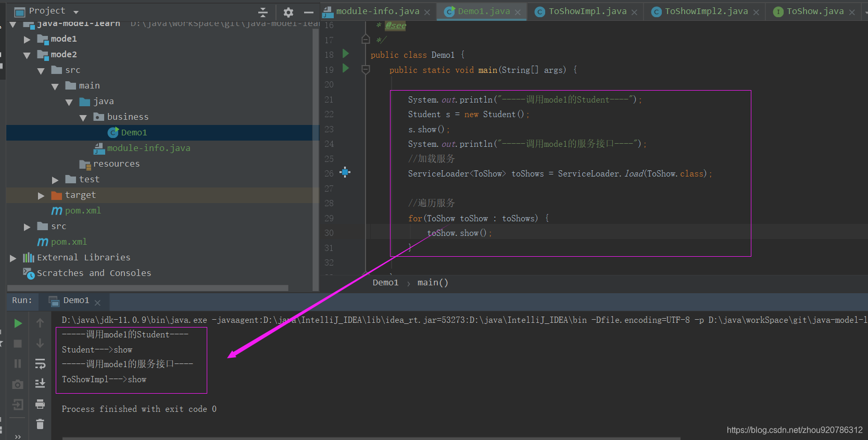
Task: Click the up stack trace arrow
Action: click(40, 323)
